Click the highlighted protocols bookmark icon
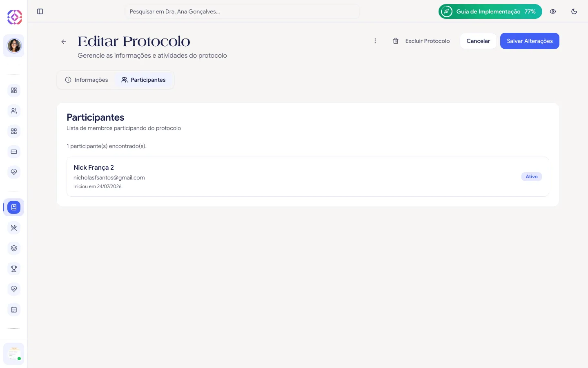Image resolution: width=588 pixels, height=368 pixels. pyautogui.click(x=14, y=207)
